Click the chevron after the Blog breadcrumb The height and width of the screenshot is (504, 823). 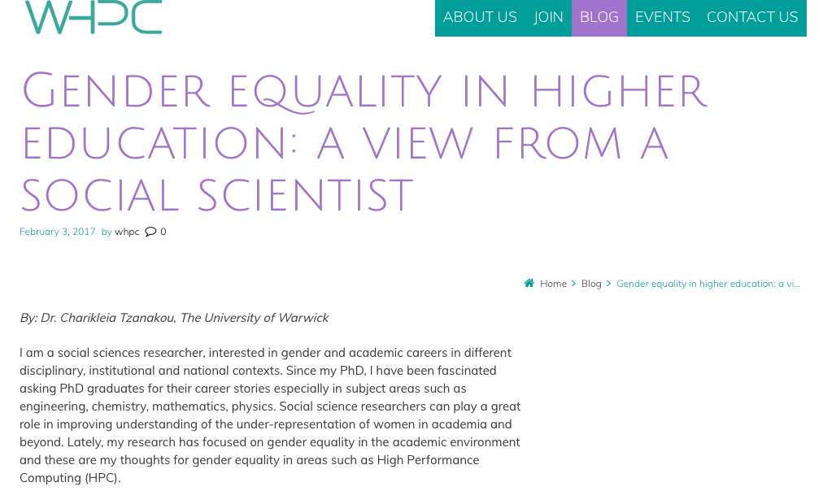click(608, 283)
